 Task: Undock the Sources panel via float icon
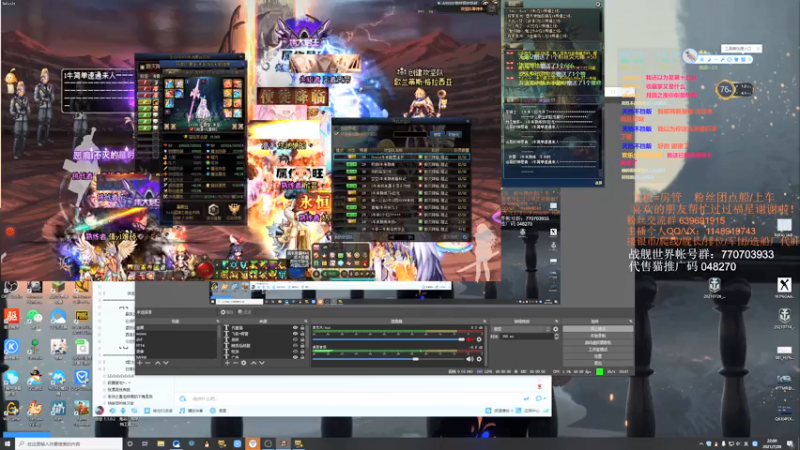pos(306,321)
